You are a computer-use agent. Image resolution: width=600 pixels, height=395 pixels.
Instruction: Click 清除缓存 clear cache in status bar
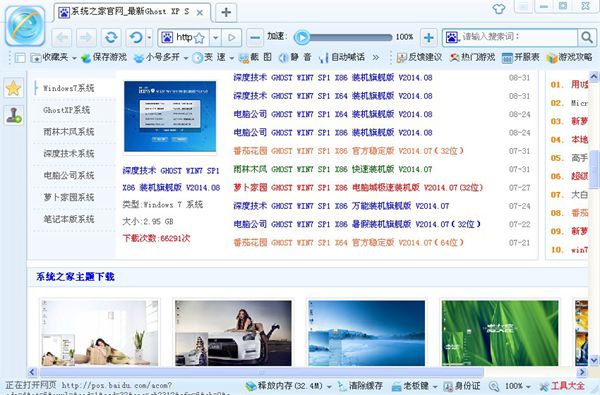[360, 386]
